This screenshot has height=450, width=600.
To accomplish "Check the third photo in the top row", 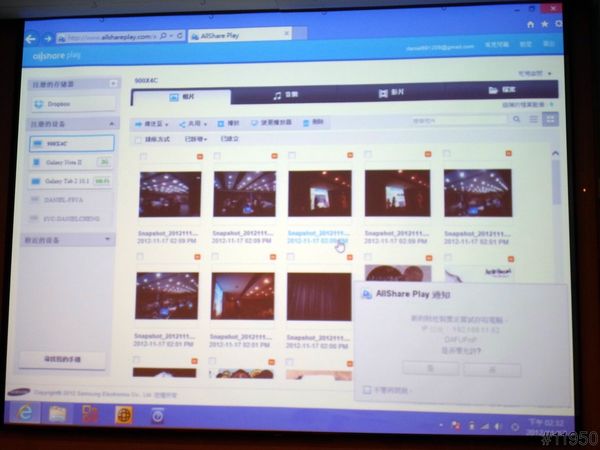I will click(292, 155).
